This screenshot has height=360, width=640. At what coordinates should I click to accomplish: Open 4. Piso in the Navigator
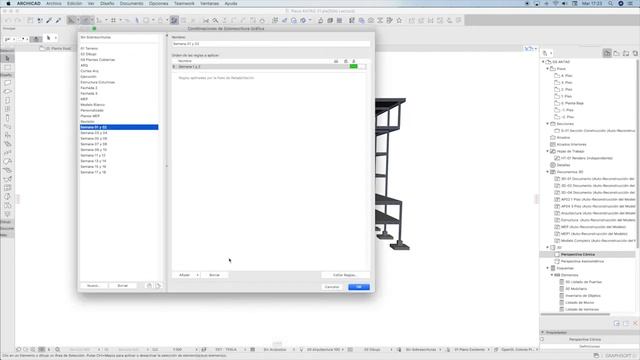[566, 76]
